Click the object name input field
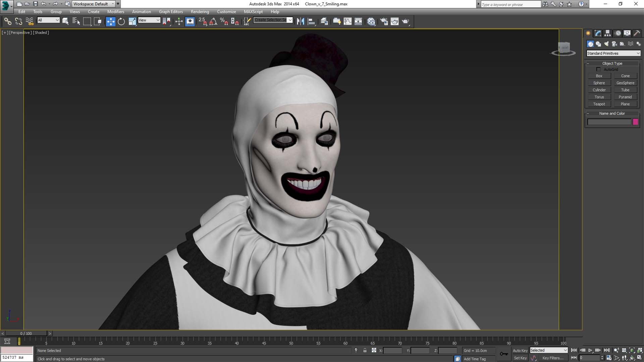Screen dimensions: 644x362 pyautogui.click(x=609, y=122)
